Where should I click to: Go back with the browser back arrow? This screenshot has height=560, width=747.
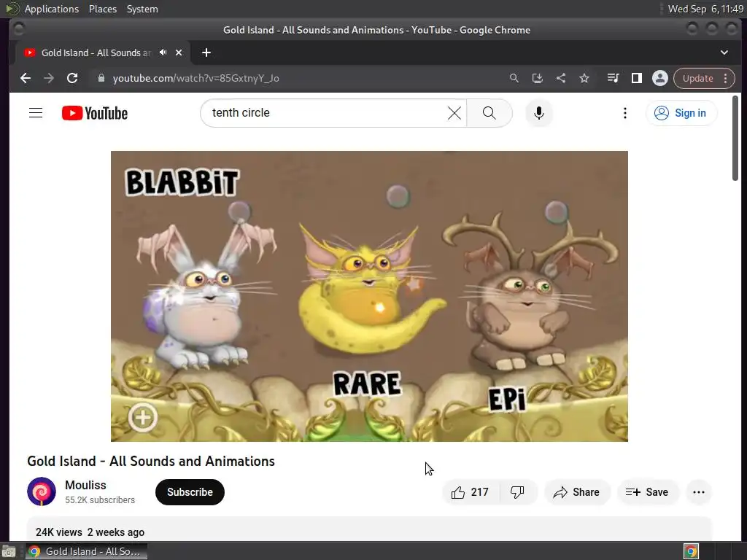(x=26, y=78)
